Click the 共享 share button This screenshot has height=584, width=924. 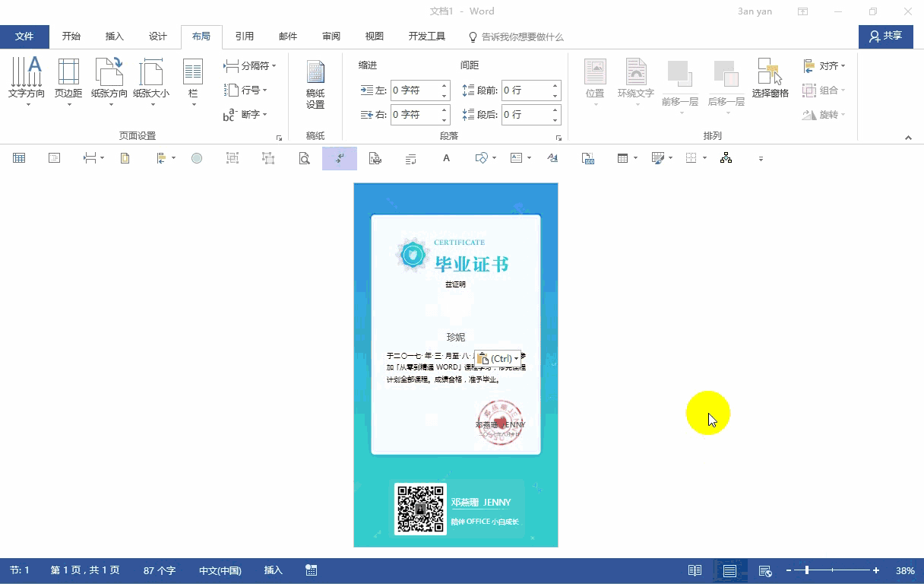[x=886, y=36]
